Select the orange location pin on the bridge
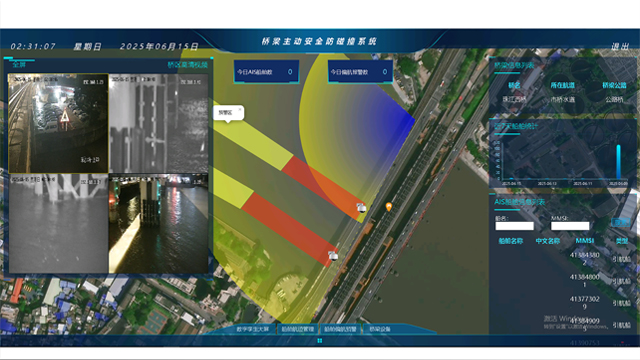This screenshot has width=640, height=360. pyautogui.click(x=389, y=207)
